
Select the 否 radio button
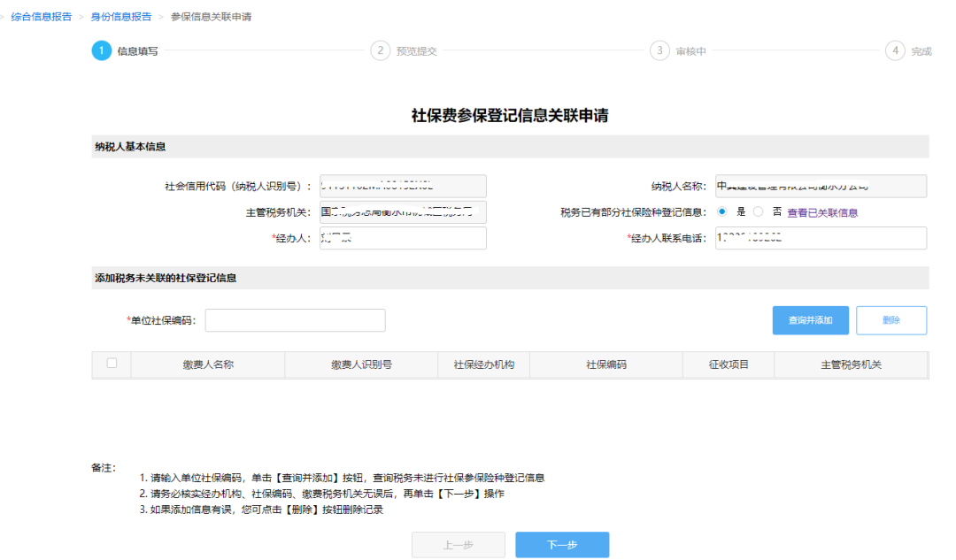[x=758, y=212]
